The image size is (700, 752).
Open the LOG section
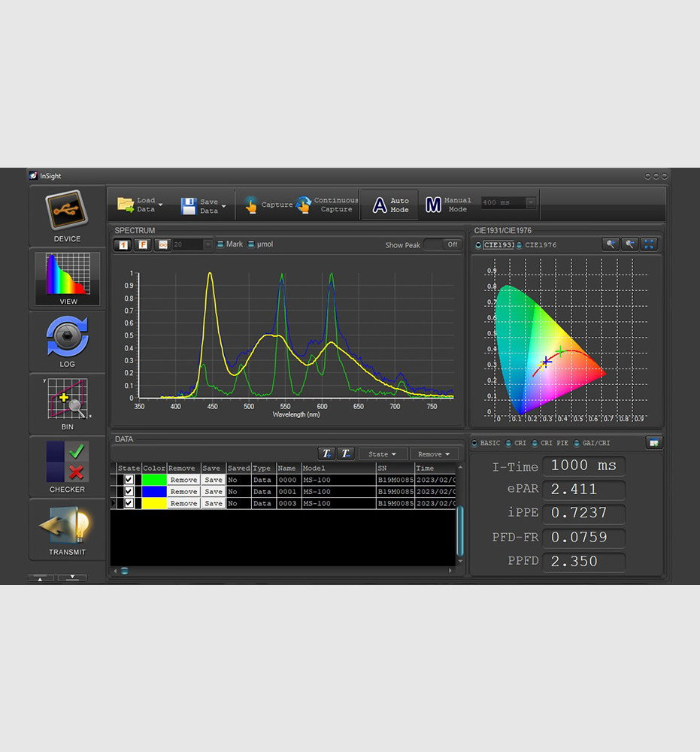[x=67, y=341]
